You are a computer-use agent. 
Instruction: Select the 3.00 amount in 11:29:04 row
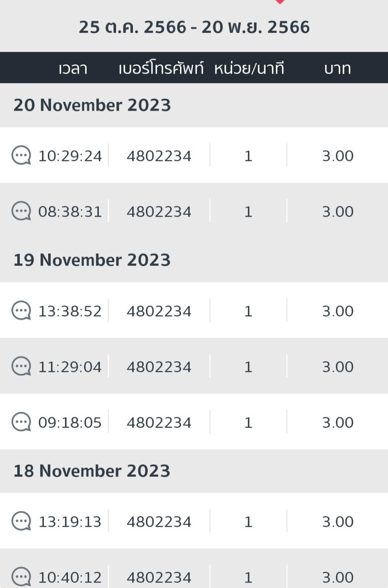(x=338, y=367)
